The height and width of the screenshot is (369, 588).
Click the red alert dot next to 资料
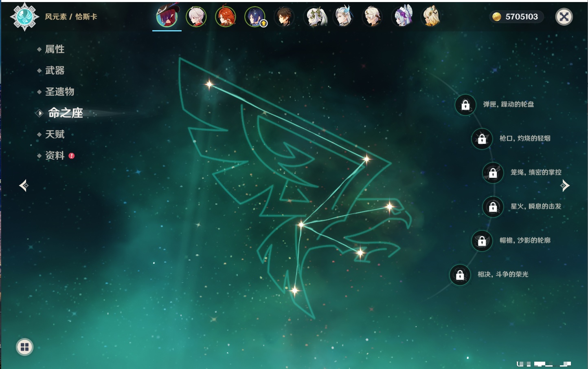click(x=72, y=156)
